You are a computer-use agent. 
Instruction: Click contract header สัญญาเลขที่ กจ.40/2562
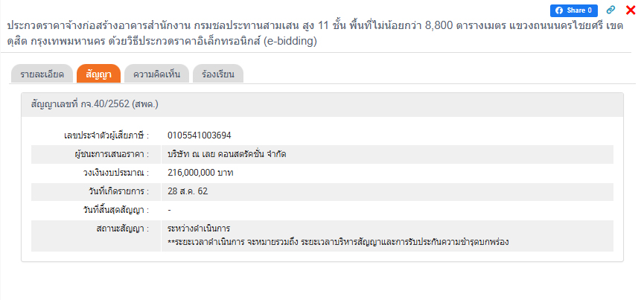pyautogui.click(x=95, y=105)
